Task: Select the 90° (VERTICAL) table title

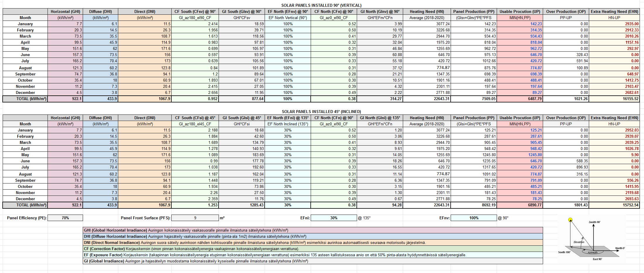Action: [321, 5]
